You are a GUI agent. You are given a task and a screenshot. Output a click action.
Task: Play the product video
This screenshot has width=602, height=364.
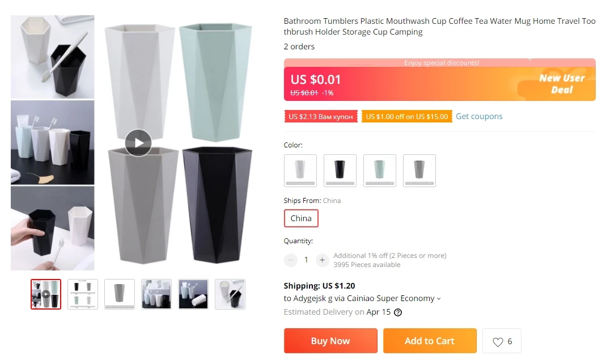pos(138,142)
